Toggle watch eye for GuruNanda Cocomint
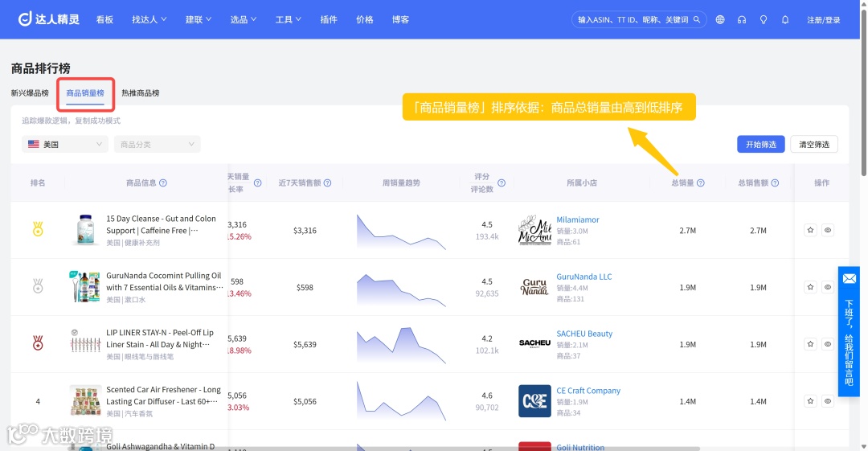 (828, 287)
